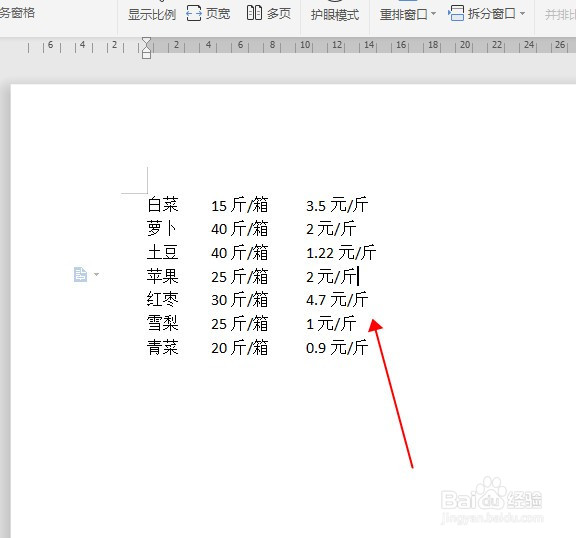The width and height of the screenshot is (576, 538).
Task: Toggle 护眼模式 eye protection mode
Action: point(335,15)
